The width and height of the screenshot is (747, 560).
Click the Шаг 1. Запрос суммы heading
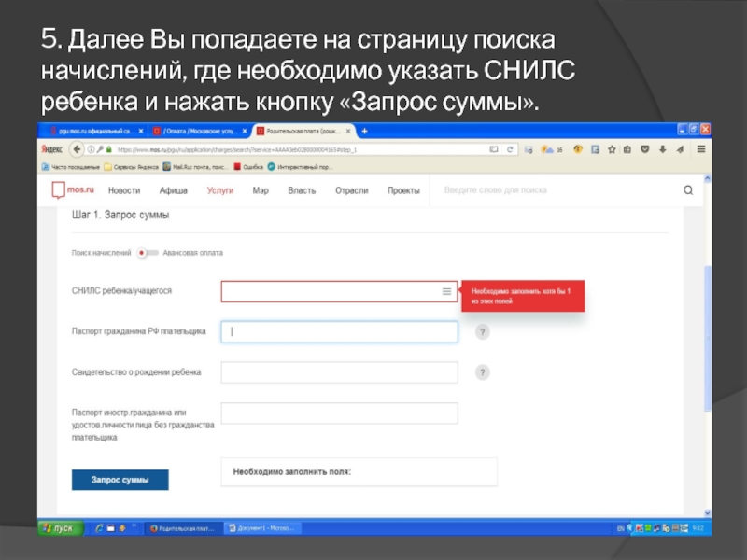[x=120, y=215]
